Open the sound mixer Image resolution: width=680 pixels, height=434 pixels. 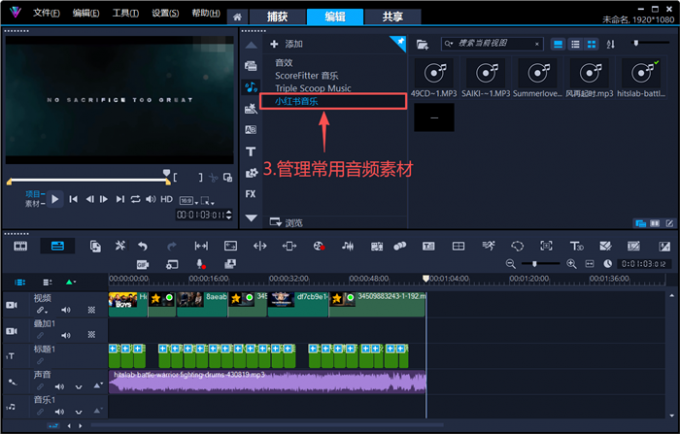347,246
